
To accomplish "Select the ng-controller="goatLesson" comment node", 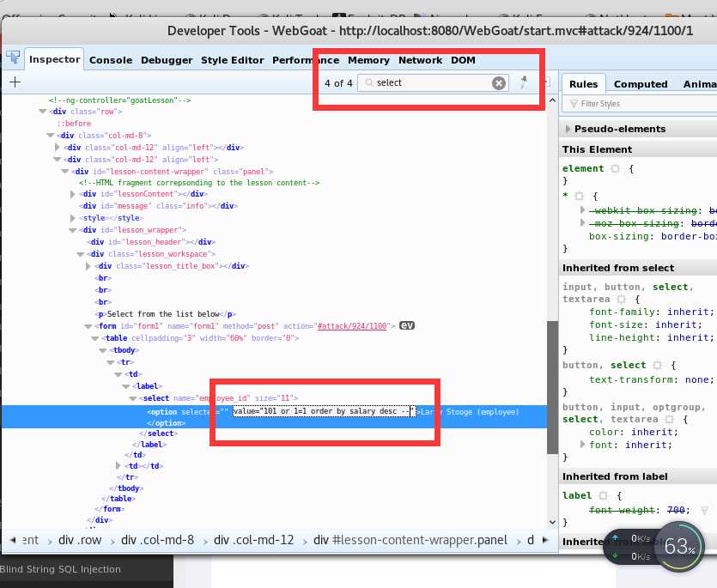I will click(120, 100).
